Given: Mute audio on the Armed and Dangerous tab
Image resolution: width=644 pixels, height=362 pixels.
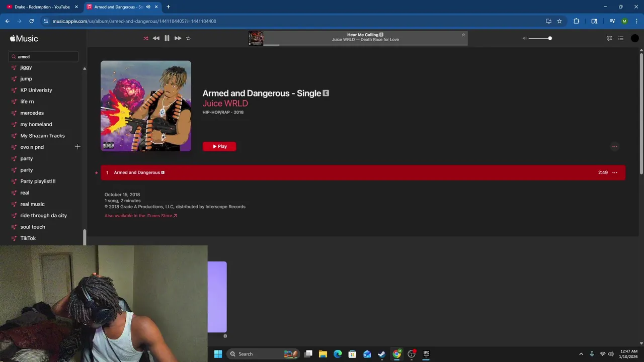Looking at the screenshot, I should [148, 7].
